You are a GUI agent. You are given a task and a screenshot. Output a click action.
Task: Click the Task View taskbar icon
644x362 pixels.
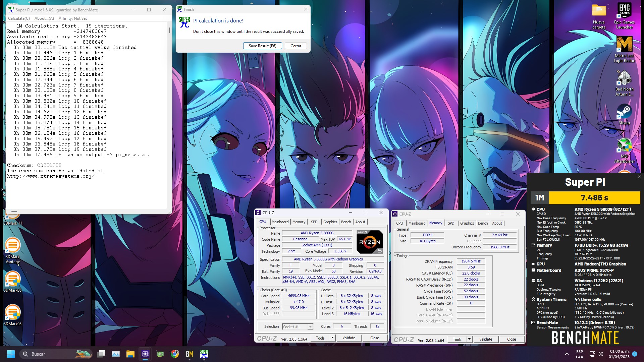(101, 354)
